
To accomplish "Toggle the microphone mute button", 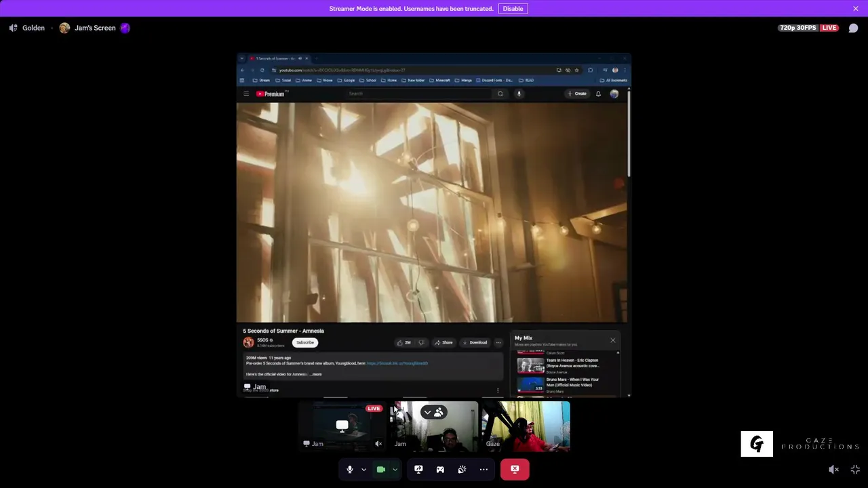I will 350,469.
